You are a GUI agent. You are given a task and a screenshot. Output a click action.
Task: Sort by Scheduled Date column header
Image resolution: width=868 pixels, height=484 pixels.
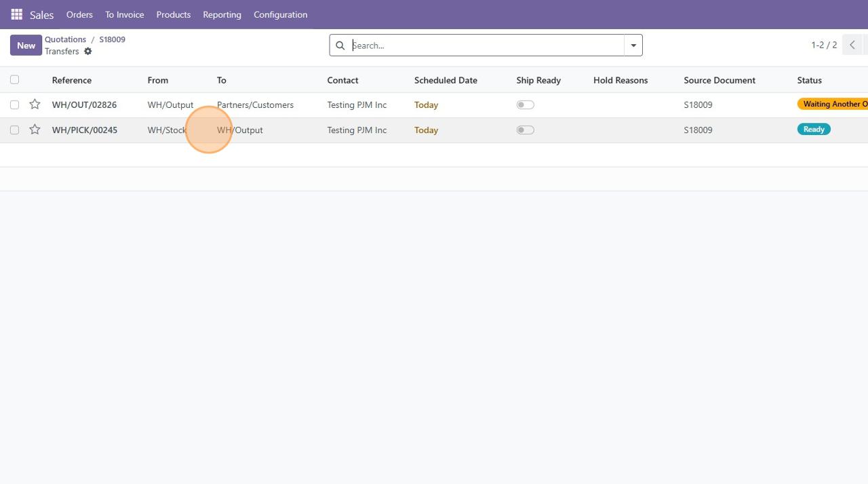click(x=446, y=80)
